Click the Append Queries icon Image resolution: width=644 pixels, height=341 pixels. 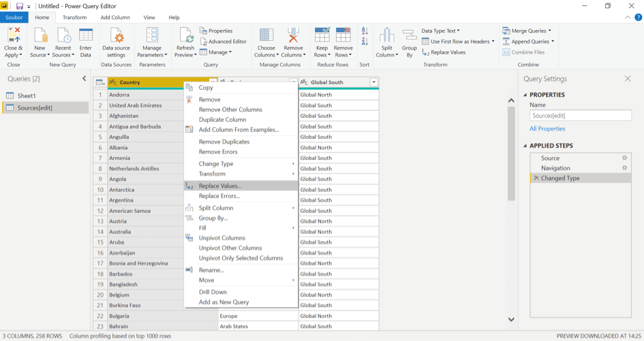point(506,42)
